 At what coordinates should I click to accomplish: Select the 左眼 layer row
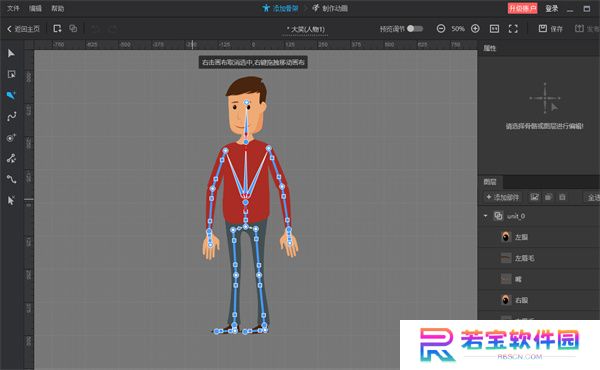pos(539,237)
